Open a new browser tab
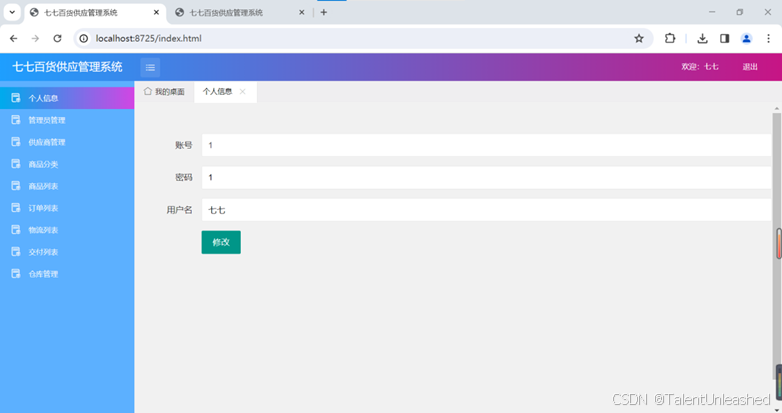 324,12
